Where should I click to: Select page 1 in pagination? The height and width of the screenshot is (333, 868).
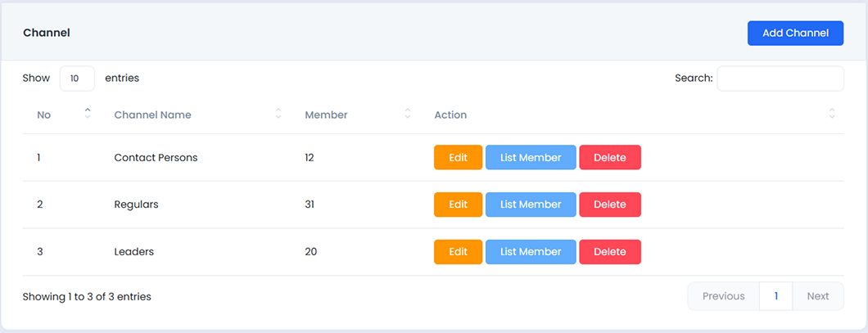point(775,296)
